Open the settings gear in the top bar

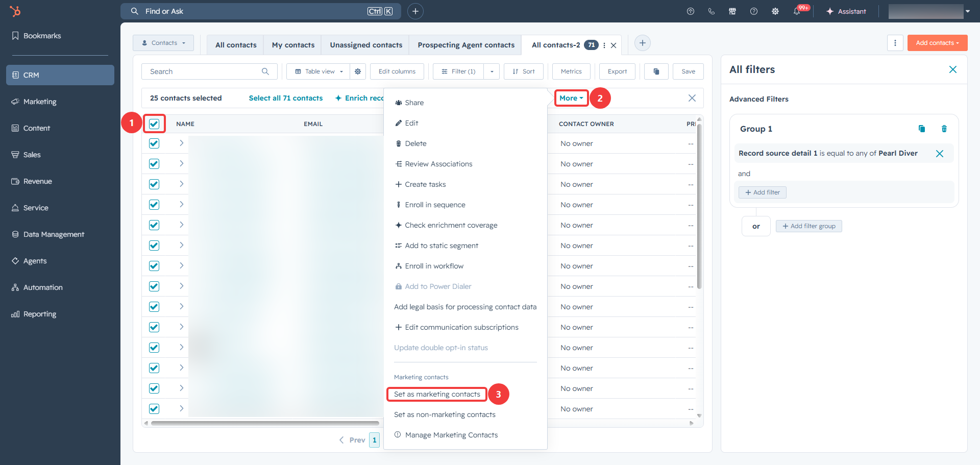point(775,11)
